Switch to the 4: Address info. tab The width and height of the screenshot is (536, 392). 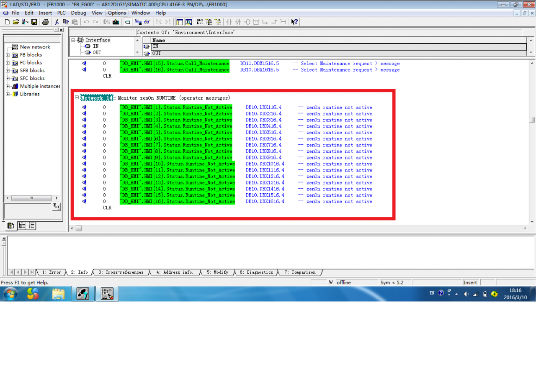(175, 272)
